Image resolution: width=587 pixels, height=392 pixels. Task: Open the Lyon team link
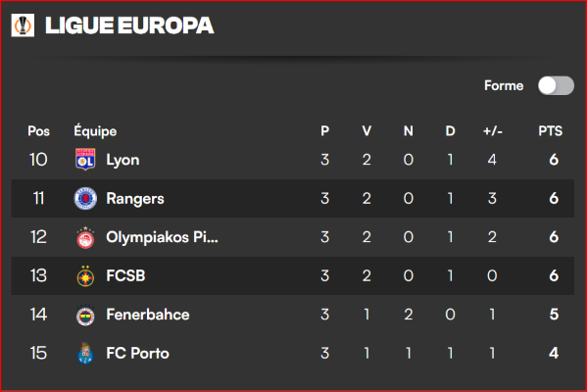coord(122,161)
